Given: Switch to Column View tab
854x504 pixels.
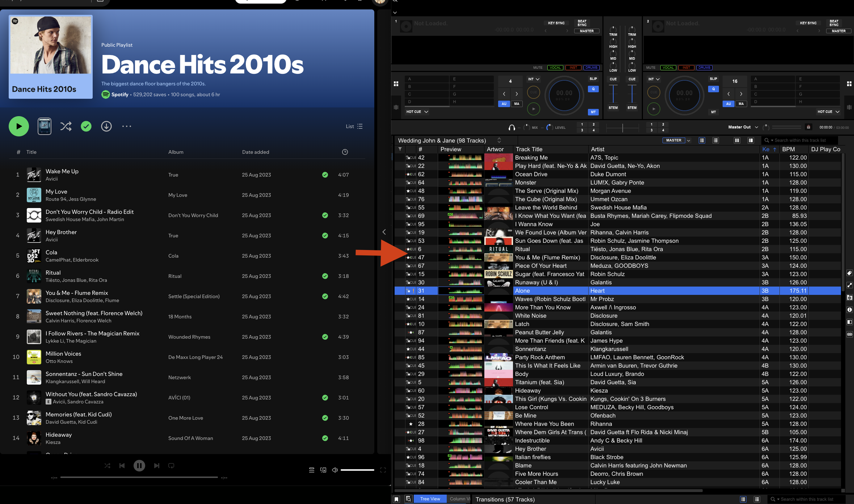Looking at the screenshot, I should [x=459, y=499].
